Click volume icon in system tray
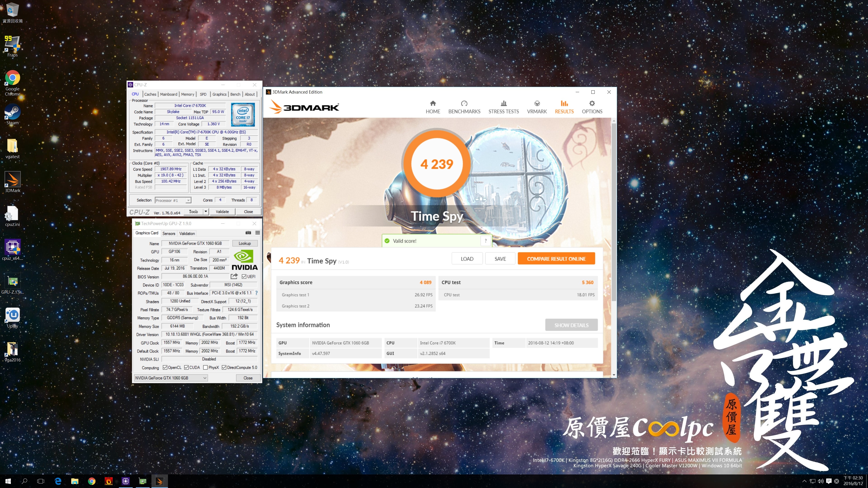This screenshot has height=488, width=868. coord(821,481)
